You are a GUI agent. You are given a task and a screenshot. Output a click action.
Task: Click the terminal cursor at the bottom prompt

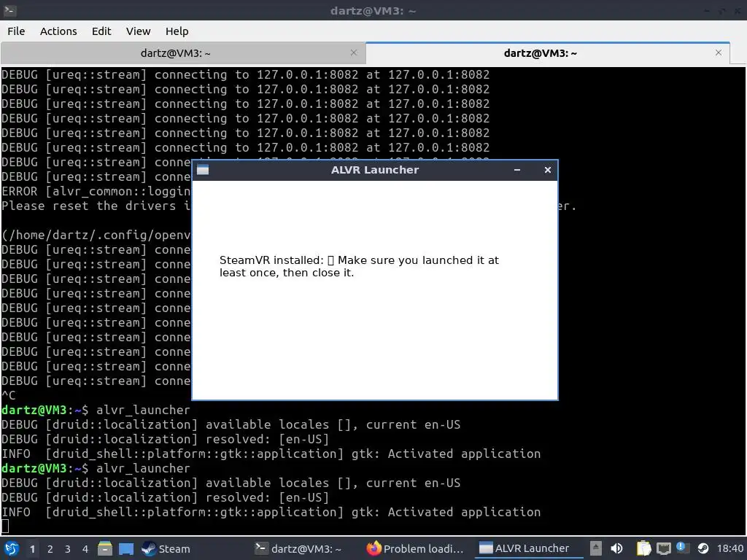coord(5,526)
